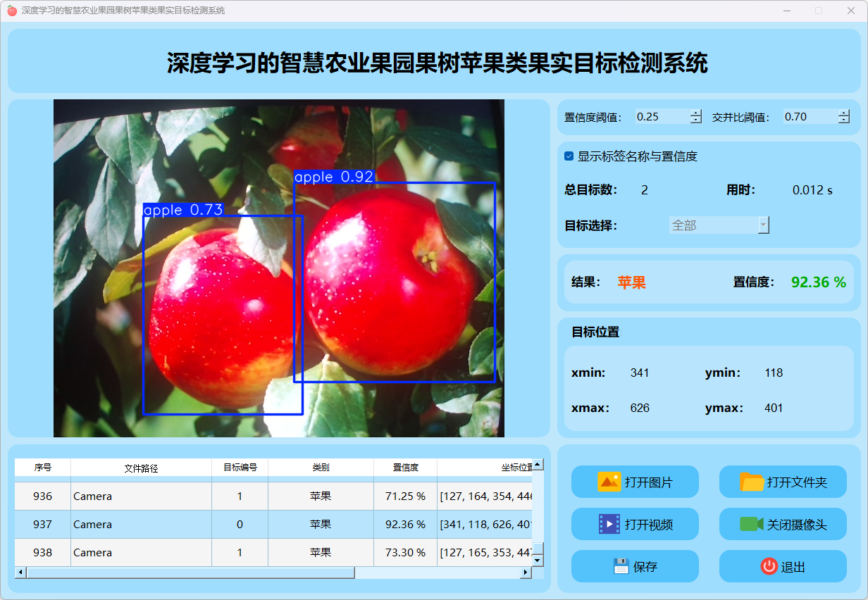Increase 交并比阈值 with the up arrow
The height and width of the screenshot is (600, 868).
point(844,113)
